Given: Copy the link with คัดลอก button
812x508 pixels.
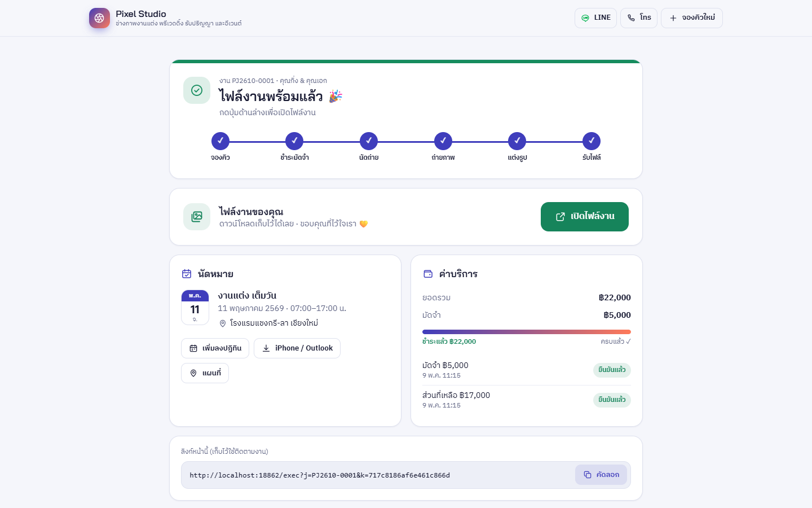Looking at the screenshot, I should tap(602, 475).
